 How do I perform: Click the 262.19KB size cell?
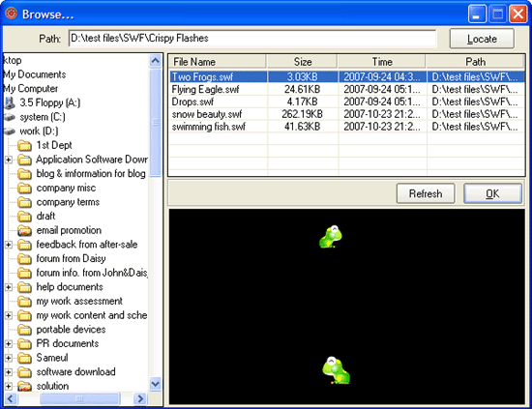tap(303, 114)
